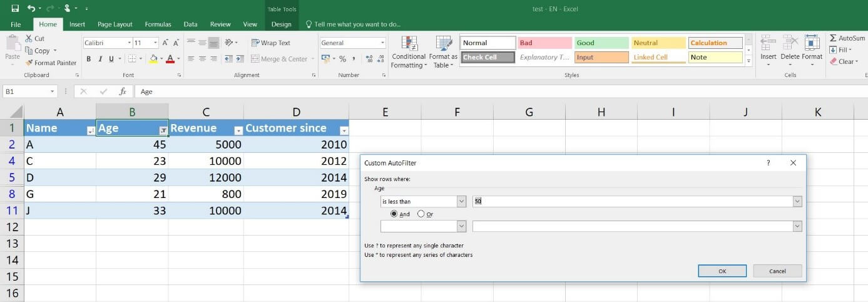This screenshot has width=868, height=302.
Task: Click the dialog Help question mark
Action: point(768,163)
